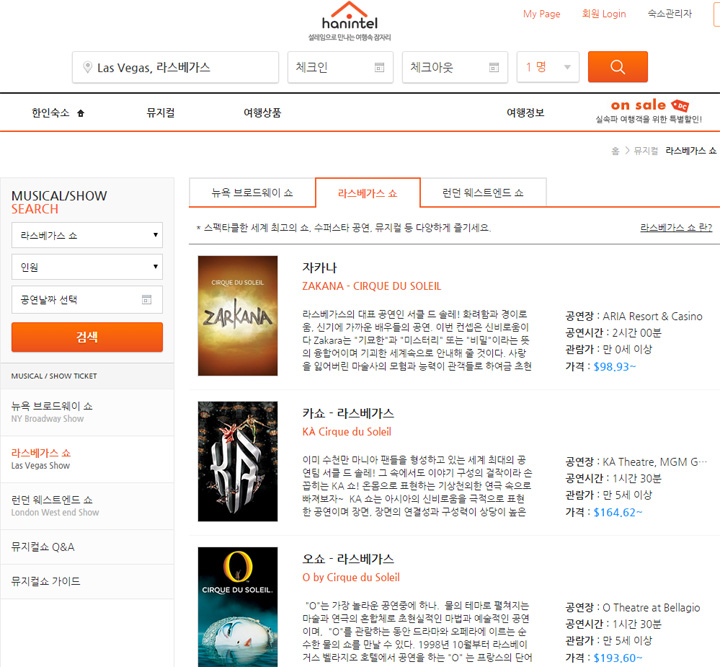Screen dimensions: 720x667
Task: Open the check-out calendar icon
Action: click(x=494, y=67)
